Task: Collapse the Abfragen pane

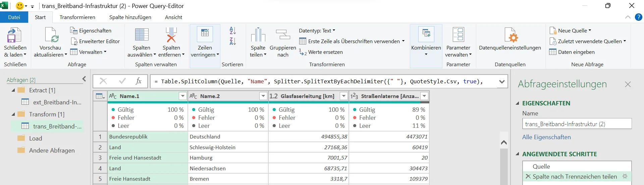Action: (84, 79)
